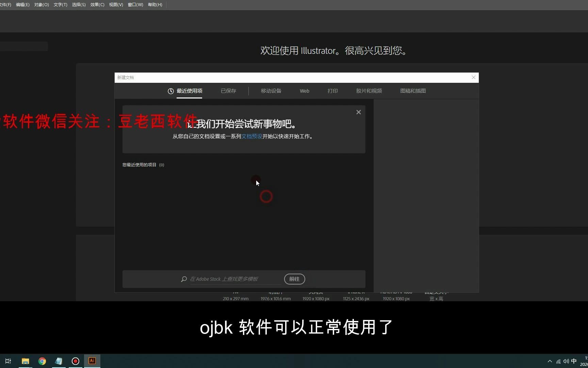This screenshot has height=368, width=588.
Task: Switch to the 打印 tab
Action: point(332,91)
